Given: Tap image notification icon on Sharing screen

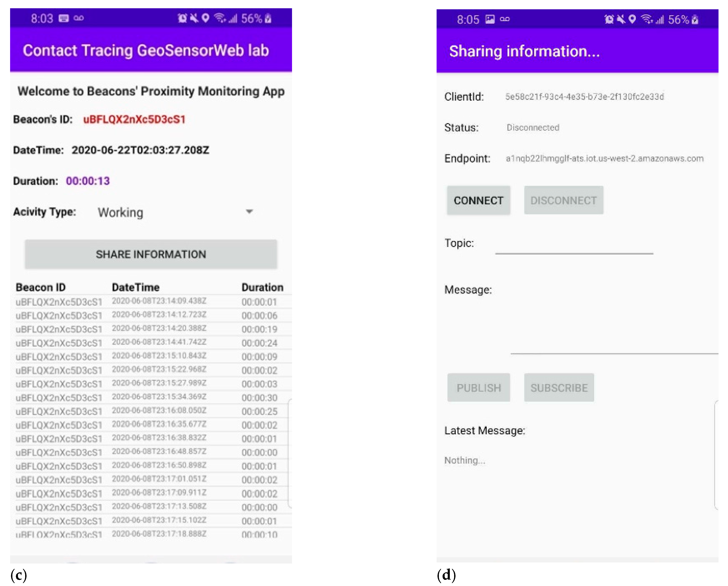Looking at the screenshot, I should point(490,19).
